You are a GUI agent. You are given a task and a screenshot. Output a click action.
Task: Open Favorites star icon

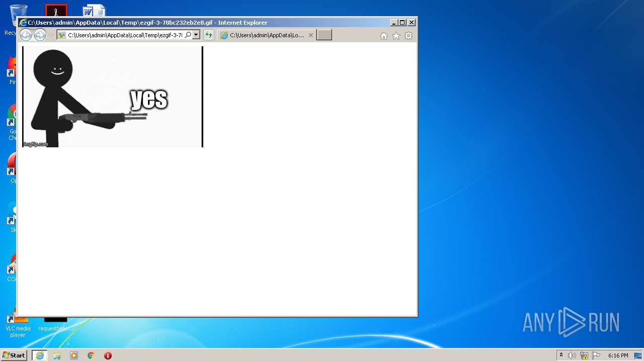click(396, 36)
